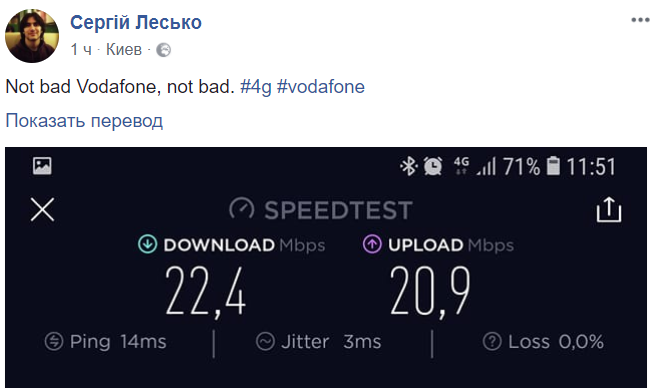Tap the picture notification icon in status bar
The width and height of the screenshot is (653, 388).
coord(42,166)
